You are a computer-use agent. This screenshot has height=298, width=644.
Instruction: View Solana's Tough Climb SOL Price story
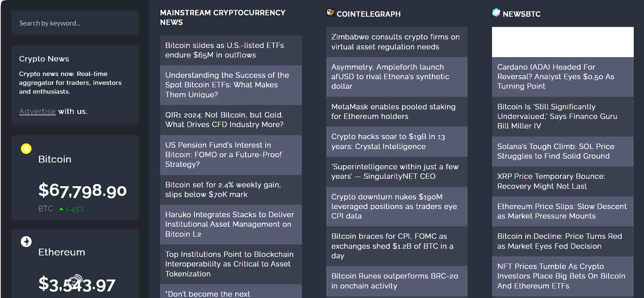click(x=563, y=151)
